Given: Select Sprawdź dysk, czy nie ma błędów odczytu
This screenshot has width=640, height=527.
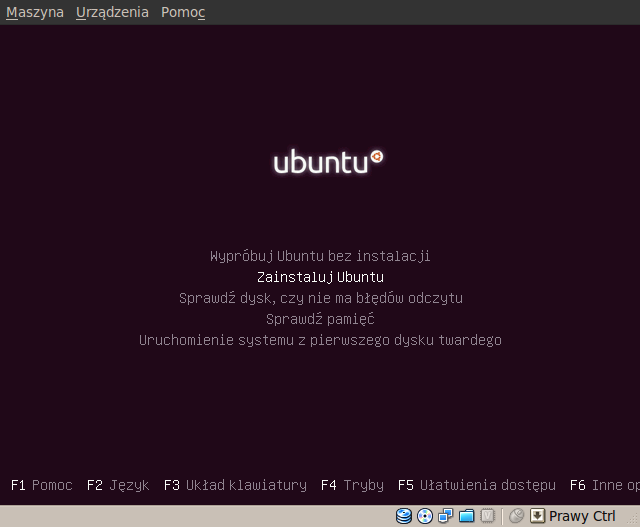Looking at the screenshot, I should coord(321,298).
